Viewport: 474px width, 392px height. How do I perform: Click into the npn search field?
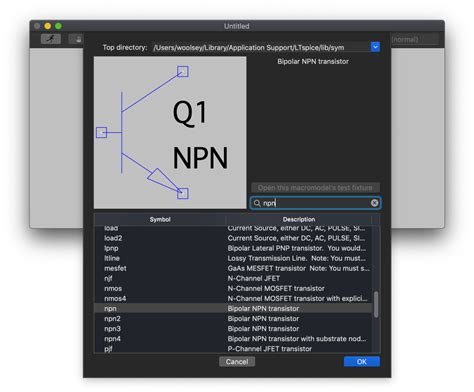tap(315, 203)
